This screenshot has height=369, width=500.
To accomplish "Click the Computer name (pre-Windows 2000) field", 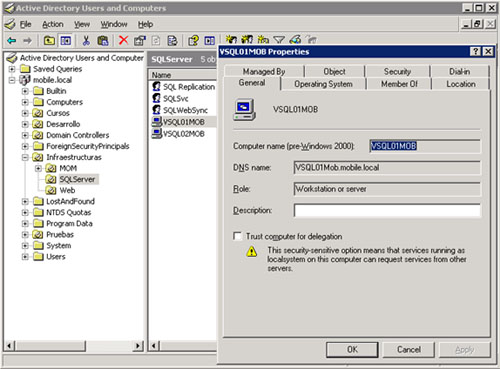I will 425,146.
